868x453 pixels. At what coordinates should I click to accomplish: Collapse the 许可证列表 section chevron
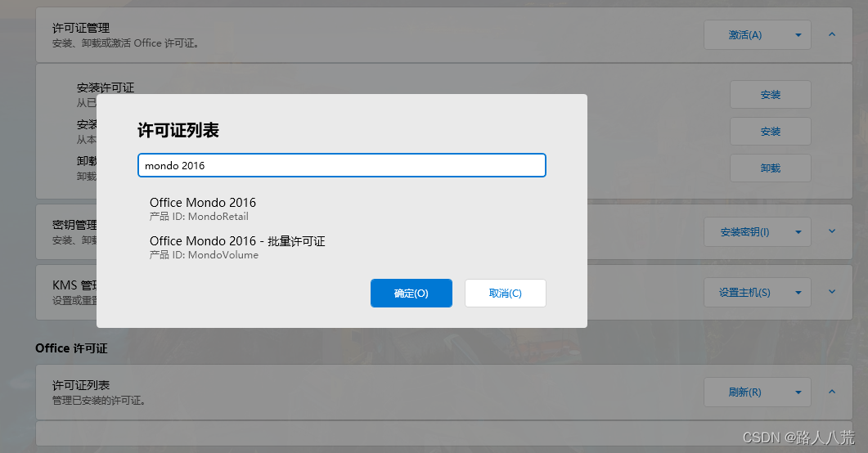[831, 392]
